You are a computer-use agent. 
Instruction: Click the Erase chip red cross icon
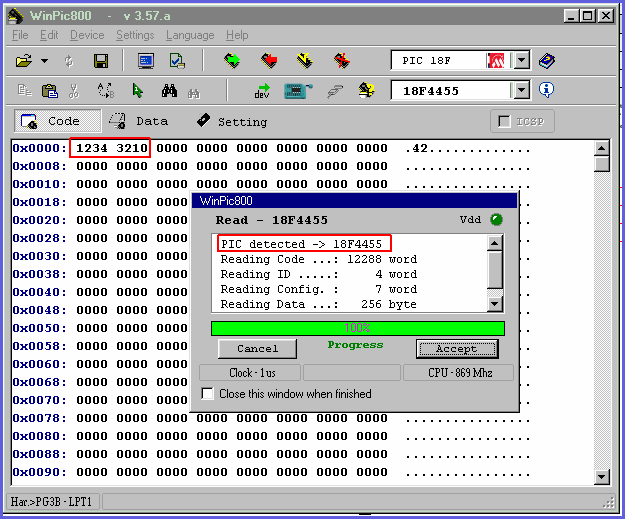click(x=342, y=61)
